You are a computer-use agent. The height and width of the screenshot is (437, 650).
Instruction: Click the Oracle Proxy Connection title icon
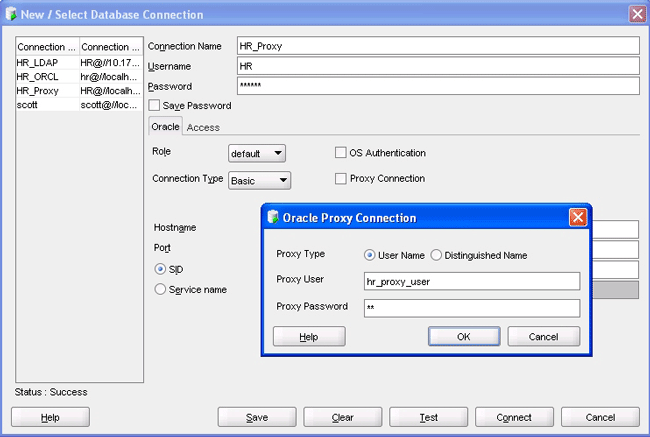(x=272, y=217)
